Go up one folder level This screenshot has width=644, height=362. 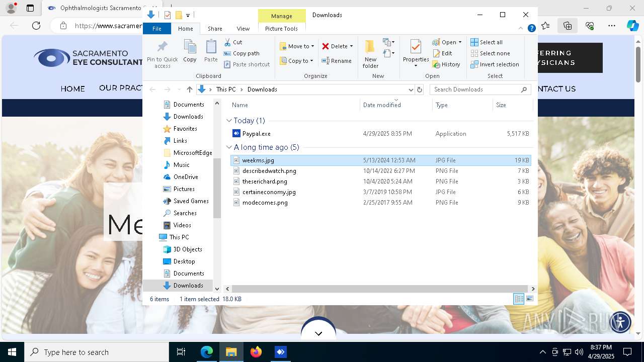[189, 89]
